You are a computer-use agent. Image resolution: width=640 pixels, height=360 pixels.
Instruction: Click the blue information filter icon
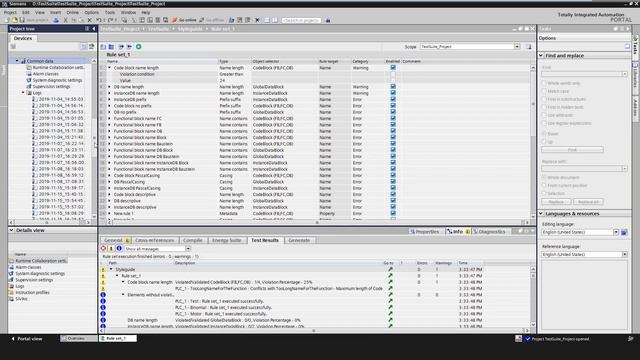pyautogui.click(x=119, y=249)
